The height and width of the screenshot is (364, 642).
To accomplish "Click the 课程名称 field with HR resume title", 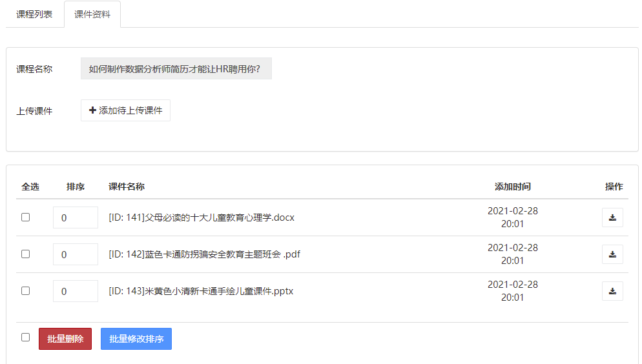I will tap(176, 68).
